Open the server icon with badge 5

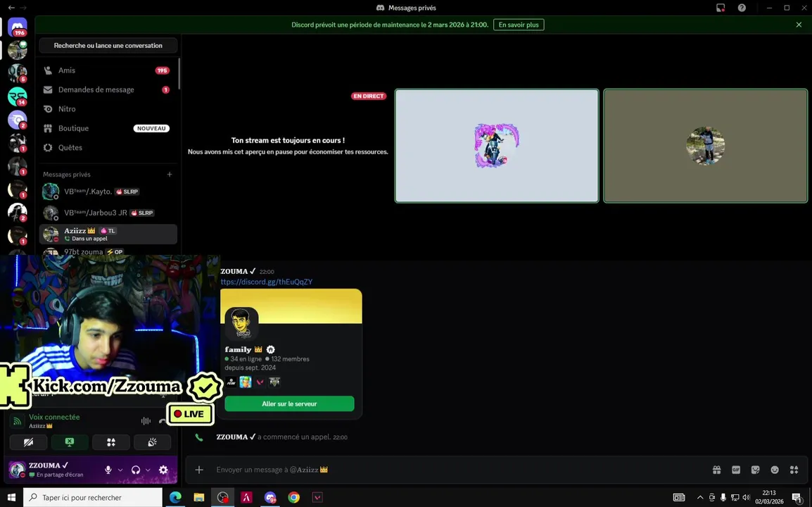(17, 73)
